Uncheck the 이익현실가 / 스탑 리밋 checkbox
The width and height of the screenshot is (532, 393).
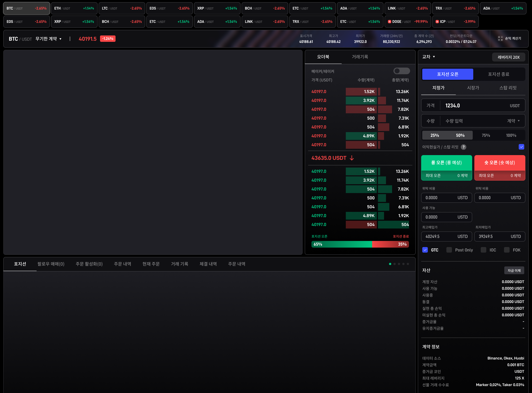tap(521, 147)
